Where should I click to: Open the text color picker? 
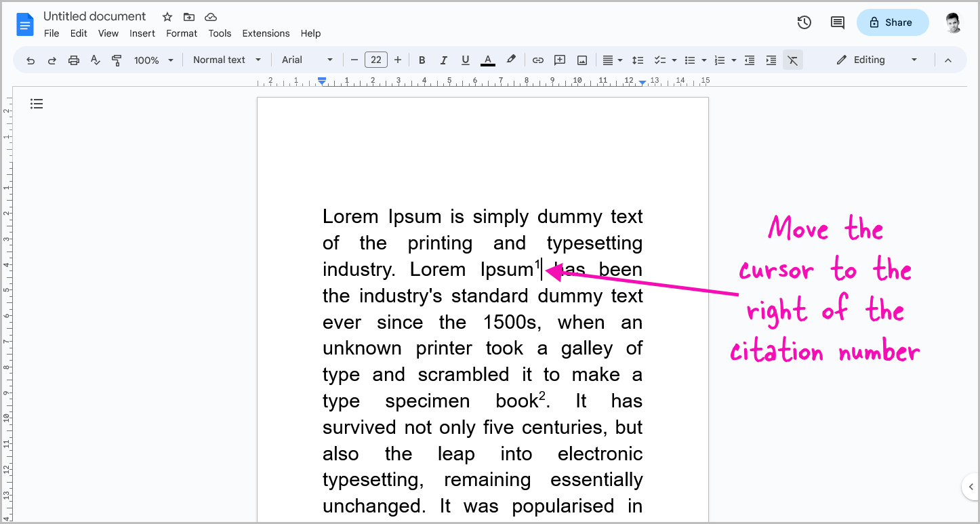487,60
